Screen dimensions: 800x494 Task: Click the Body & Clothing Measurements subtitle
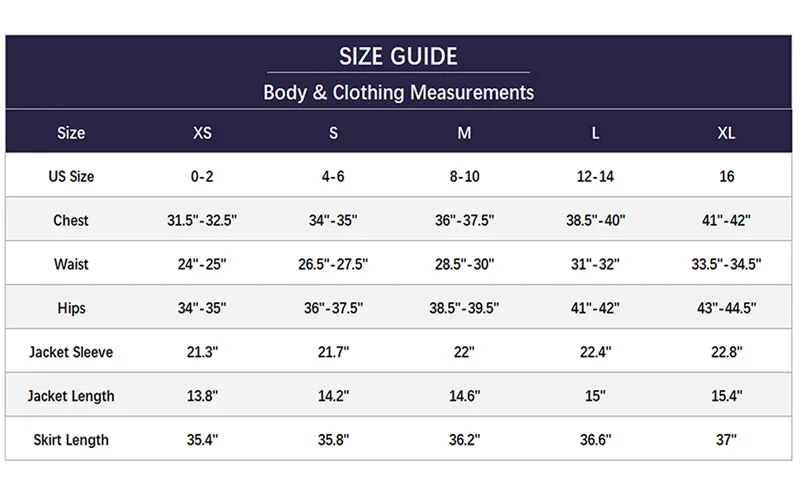[x=398, y=93]
